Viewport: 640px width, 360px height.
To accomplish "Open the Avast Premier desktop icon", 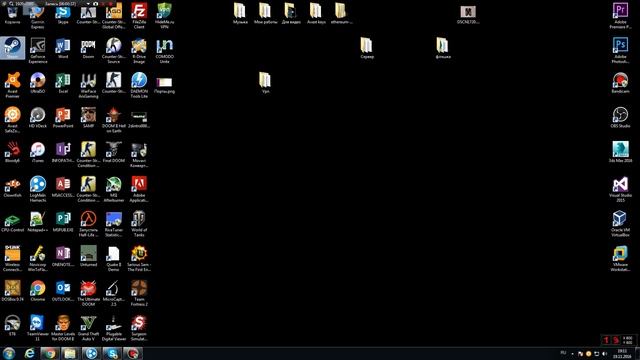I will [12, 85].
